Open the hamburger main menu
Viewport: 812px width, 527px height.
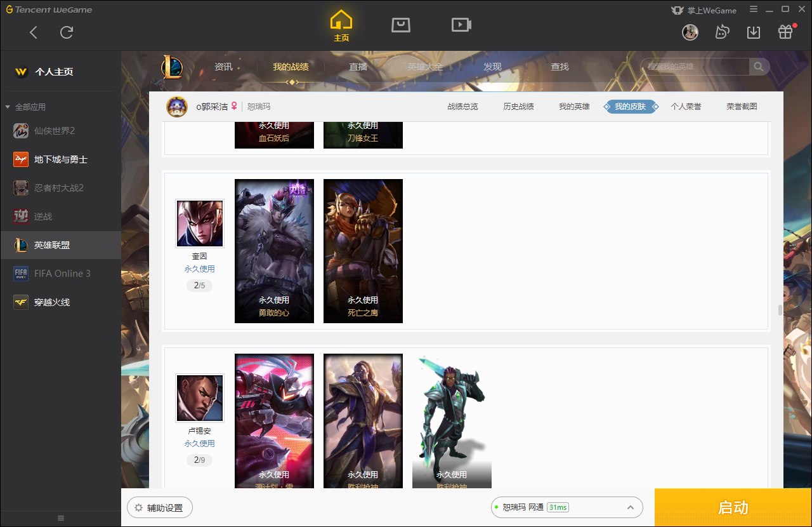point(754,10)
